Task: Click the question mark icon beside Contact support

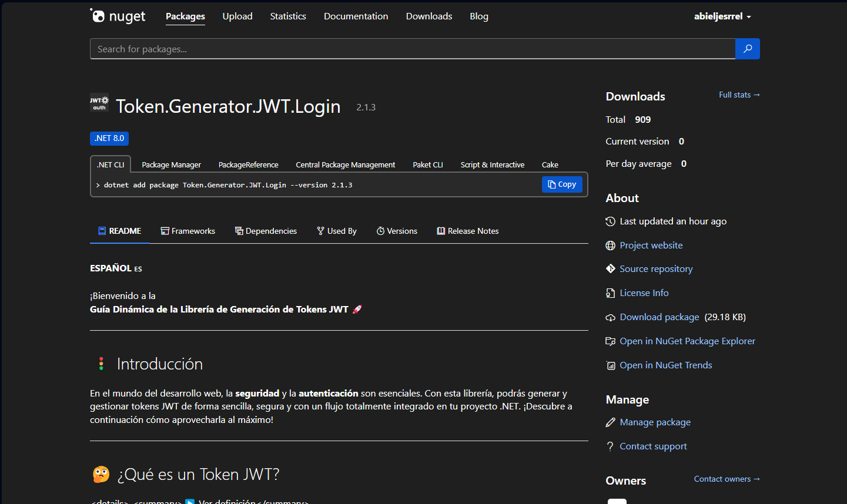Action: tap(610, 446)
